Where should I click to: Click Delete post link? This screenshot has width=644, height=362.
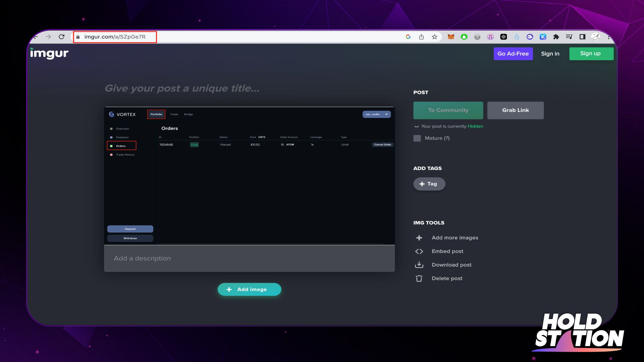(447, 279)
